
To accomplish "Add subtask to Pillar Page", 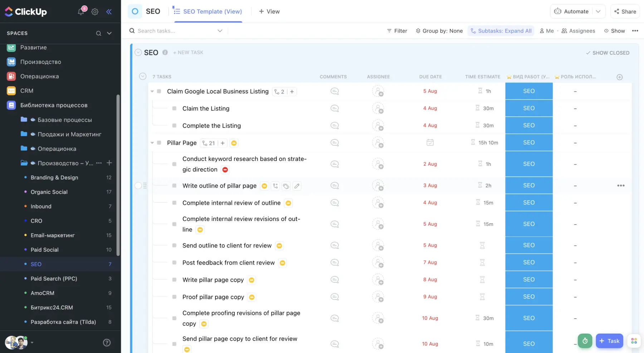I will pos(223,143).
